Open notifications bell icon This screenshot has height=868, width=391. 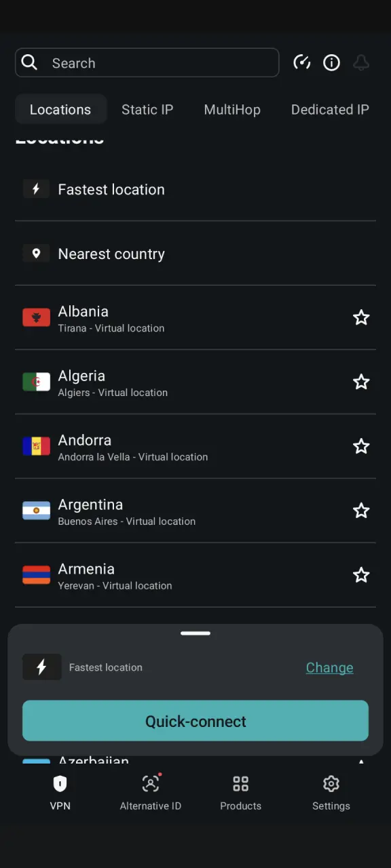[361, 63]
